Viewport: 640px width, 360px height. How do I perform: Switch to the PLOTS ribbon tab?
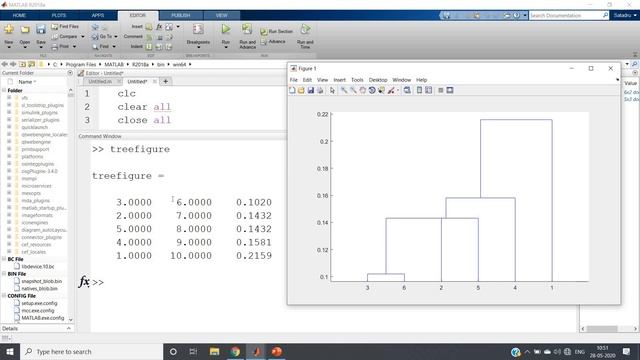59,16
